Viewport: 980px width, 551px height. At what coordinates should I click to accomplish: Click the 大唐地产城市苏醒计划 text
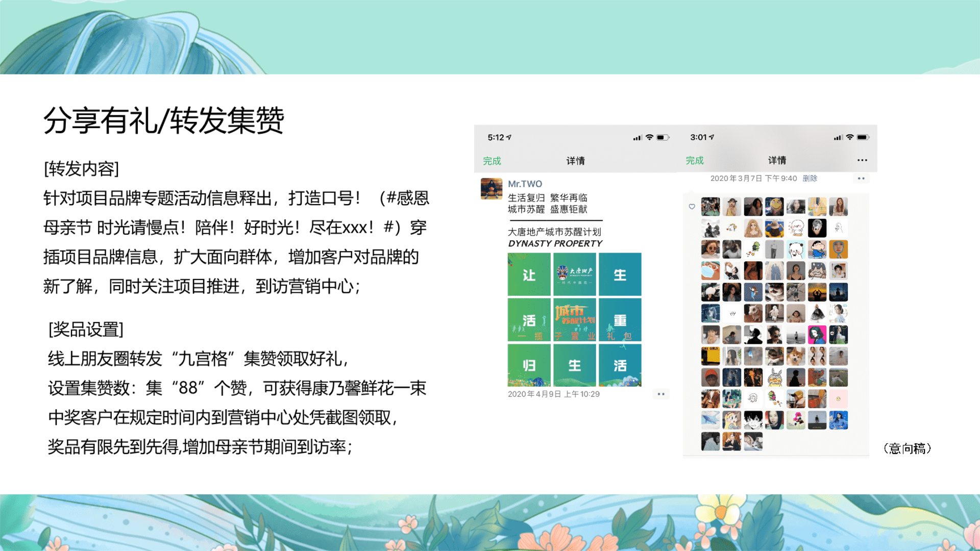[x=554, y=232]
